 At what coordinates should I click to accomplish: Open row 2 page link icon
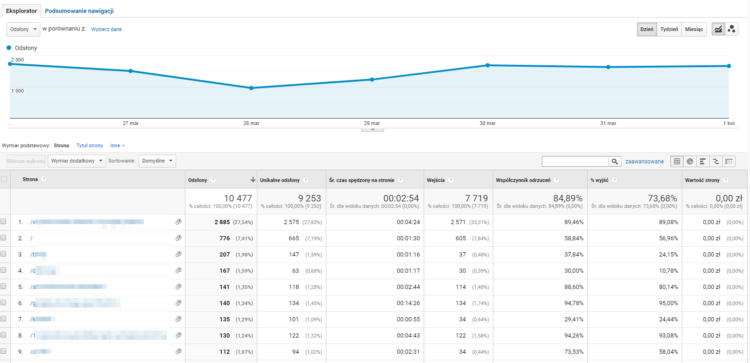tap(178, 238)
